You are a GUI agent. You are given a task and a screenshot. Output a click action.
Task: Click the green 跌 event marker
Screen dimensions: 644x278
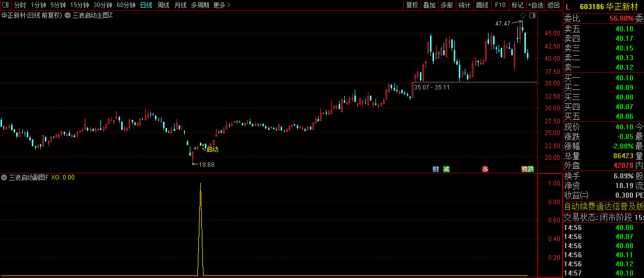[x=531, y=169]
